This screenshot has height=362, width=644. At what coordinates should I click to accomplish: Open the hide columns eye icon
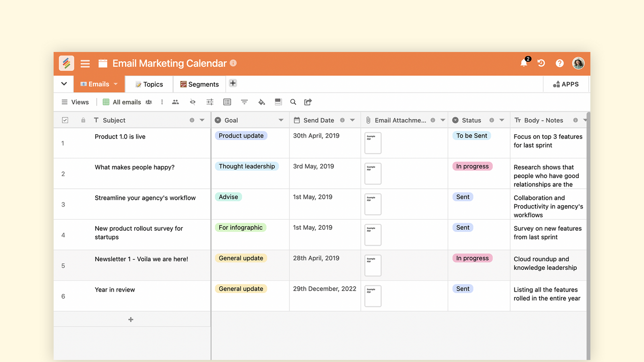click(193, 102)
